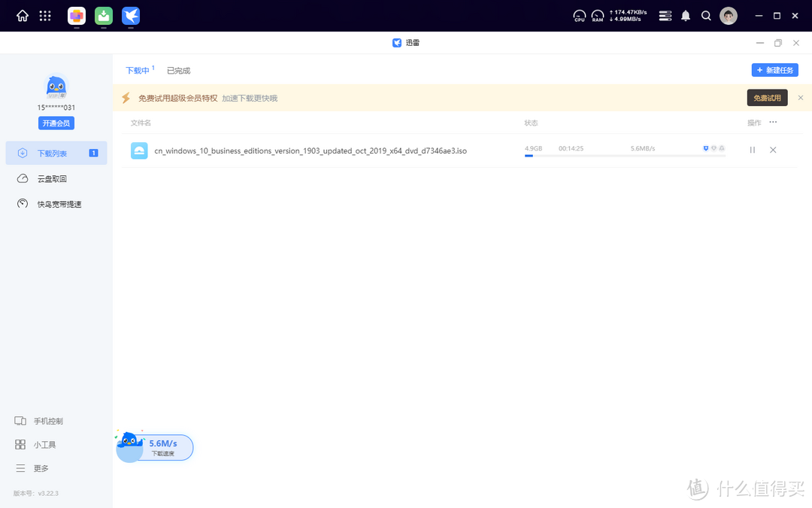812x508 pixels.
Task: Click the 5.6M/s download speed floating widget
Action: click(164, 446)
